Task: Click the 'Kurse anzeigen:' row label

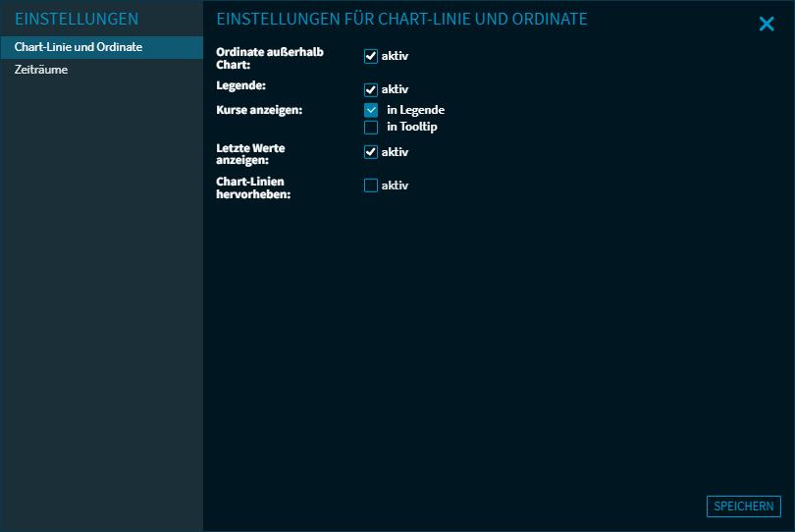Action: click(x=259, y=110)
